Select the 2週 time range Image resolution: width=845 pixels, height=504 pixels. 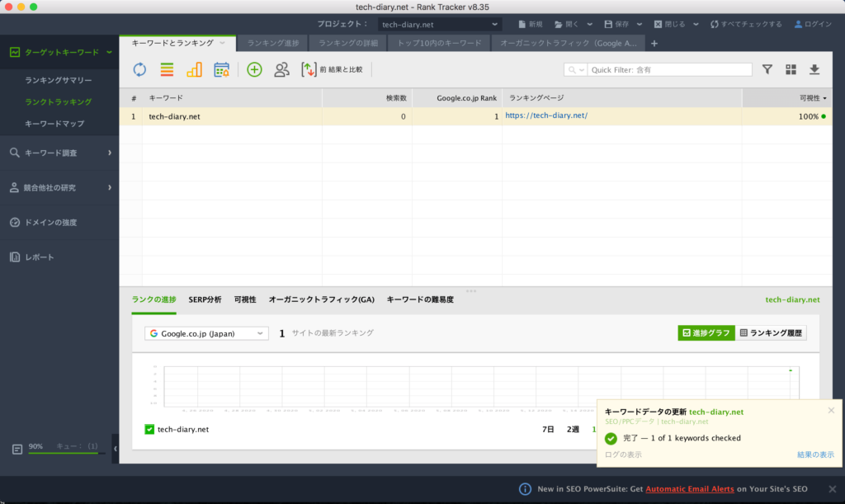coord(573,429)
